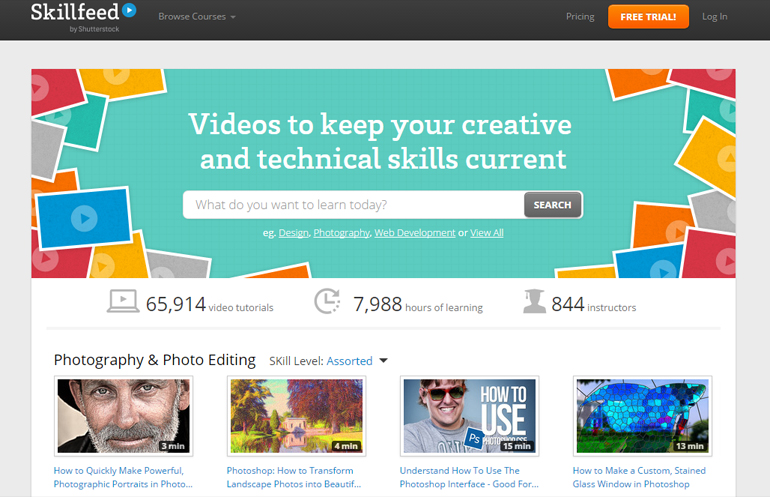Click the View All link
Screen dimensions: 770x497
pyautogui.click(x=487, y=233)
